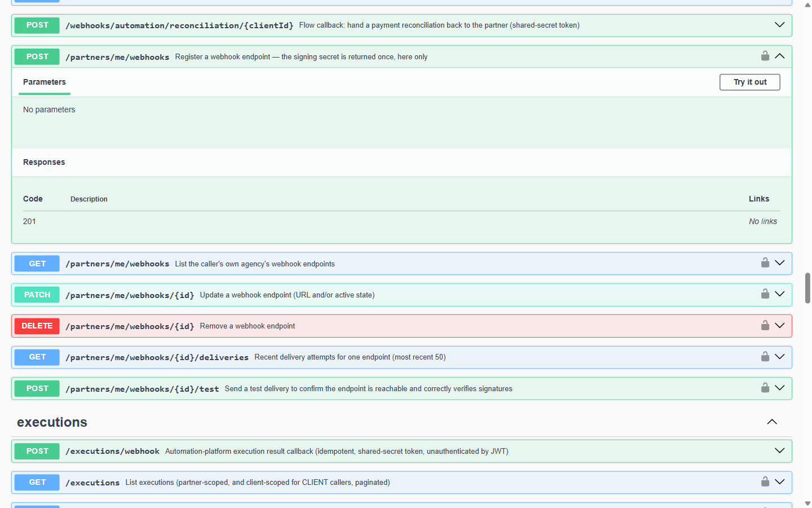
Task: Click the POST badge for webhook test endpoint
Action: click(37, 388)
